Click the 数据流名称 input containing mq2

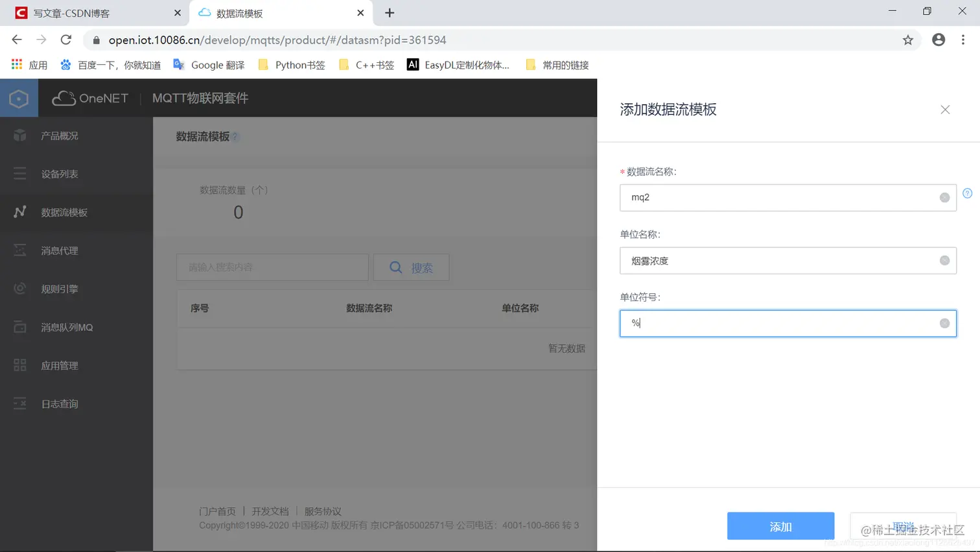coord(787,197)
